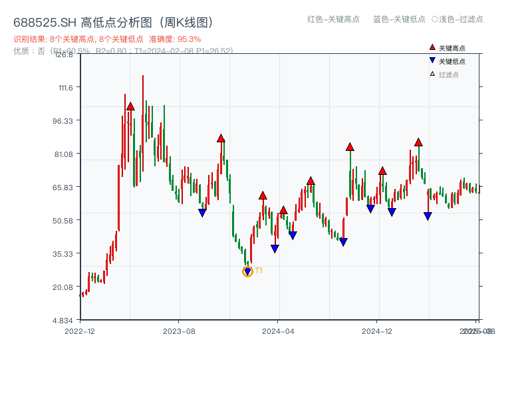This screenshot has height=399, width=532.
Task: Click the circled T1 marker on the chart
Action: pyautogui.click(x=246, y=271)
